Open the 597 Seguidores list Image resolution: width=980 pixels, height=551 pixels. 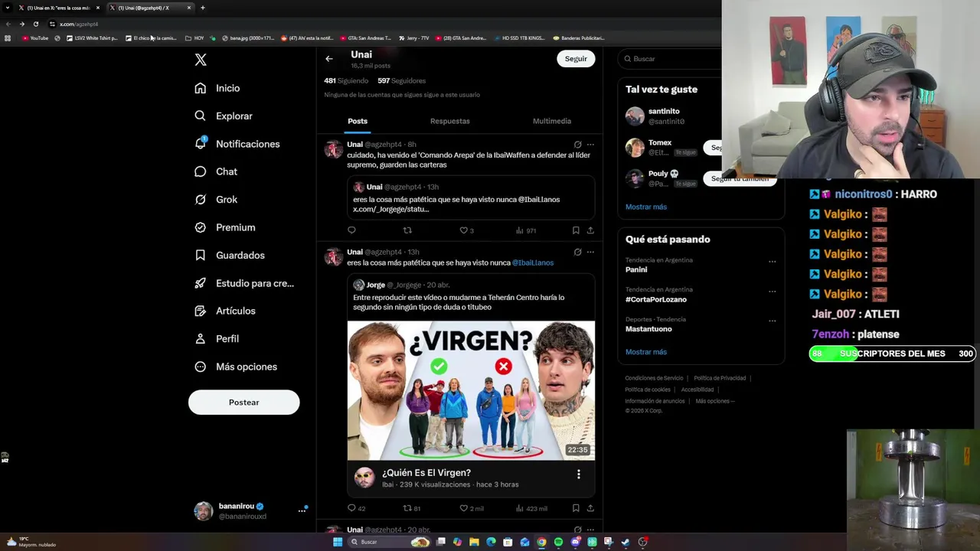(401, 80)
